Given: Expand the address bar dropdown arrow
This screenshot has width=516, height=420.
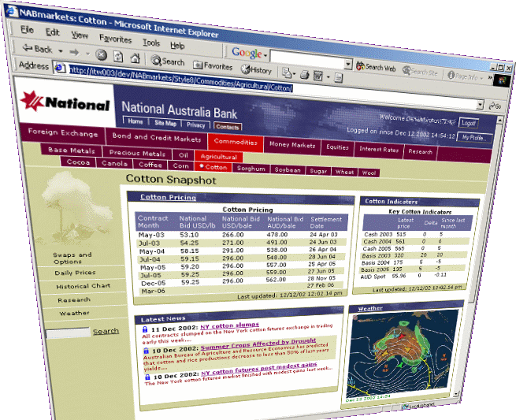Looking at the screenshot, I should click(481, 105).
